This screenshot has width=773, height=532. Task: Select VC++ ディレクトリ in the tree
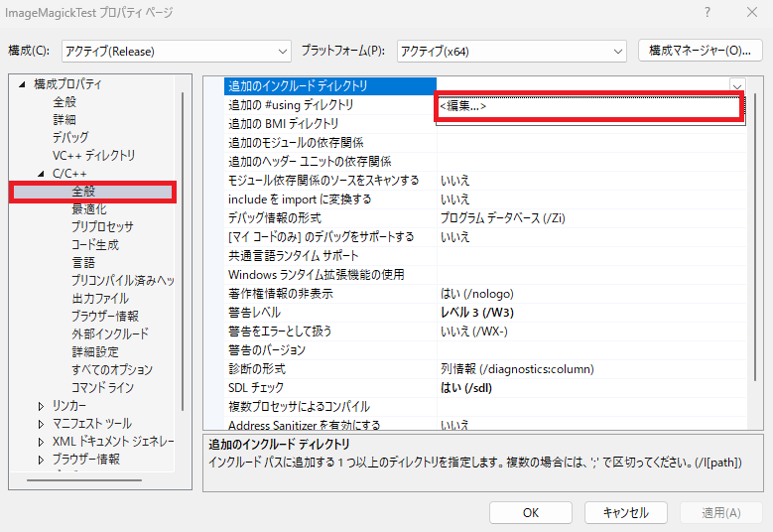tap(93, 156)
